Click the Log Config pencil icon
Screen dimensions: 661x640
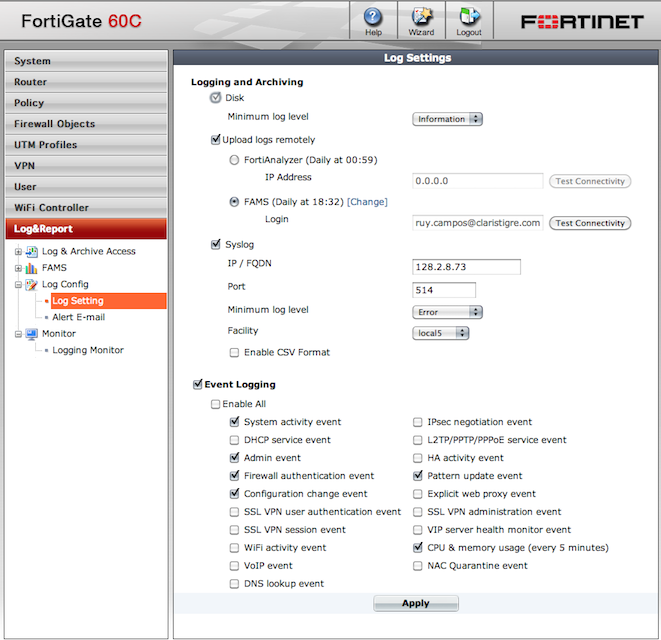pyautogui.click(x=32, y=285)
